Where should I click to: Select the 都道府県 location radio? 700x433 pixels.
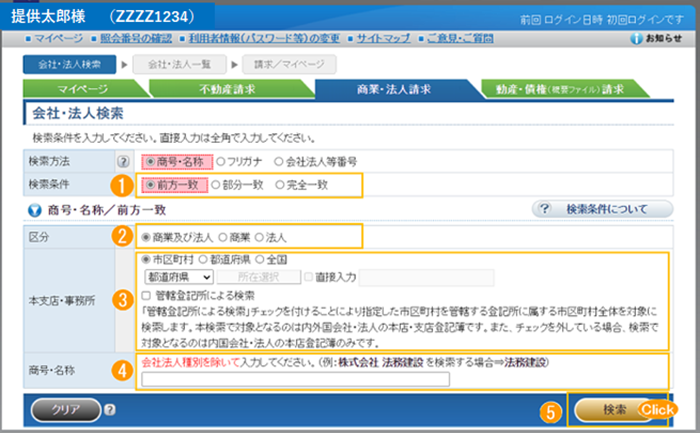click(x=203, y=259)
